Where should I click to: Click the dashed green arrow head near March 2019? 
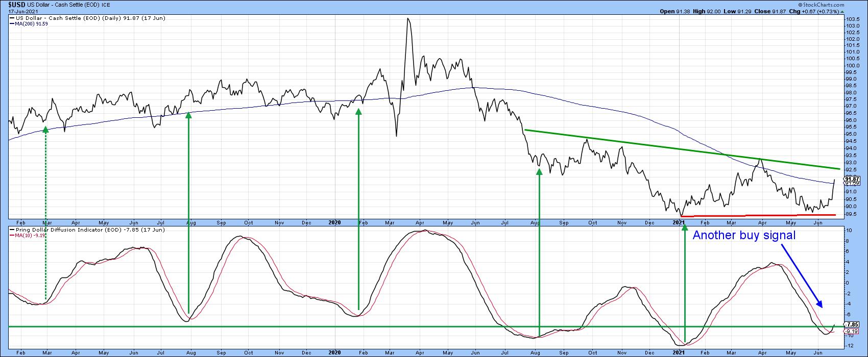click(45, 130)
